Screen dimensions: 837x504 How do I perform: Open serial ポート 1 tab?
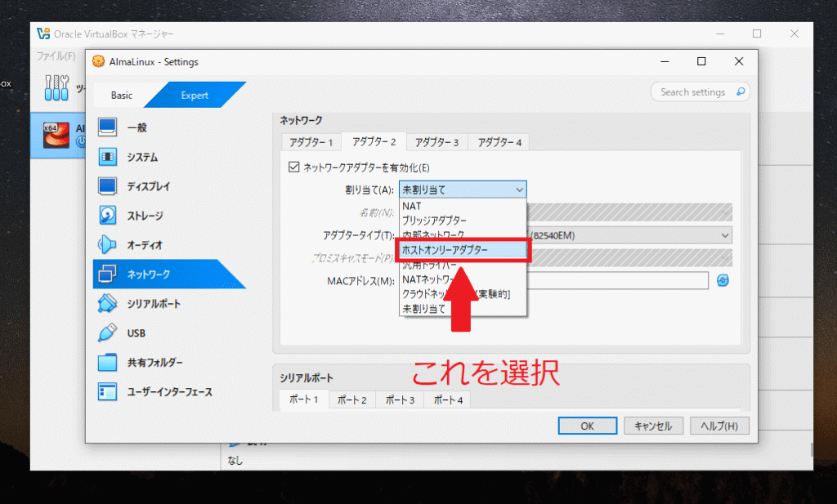tap(304, 399)
